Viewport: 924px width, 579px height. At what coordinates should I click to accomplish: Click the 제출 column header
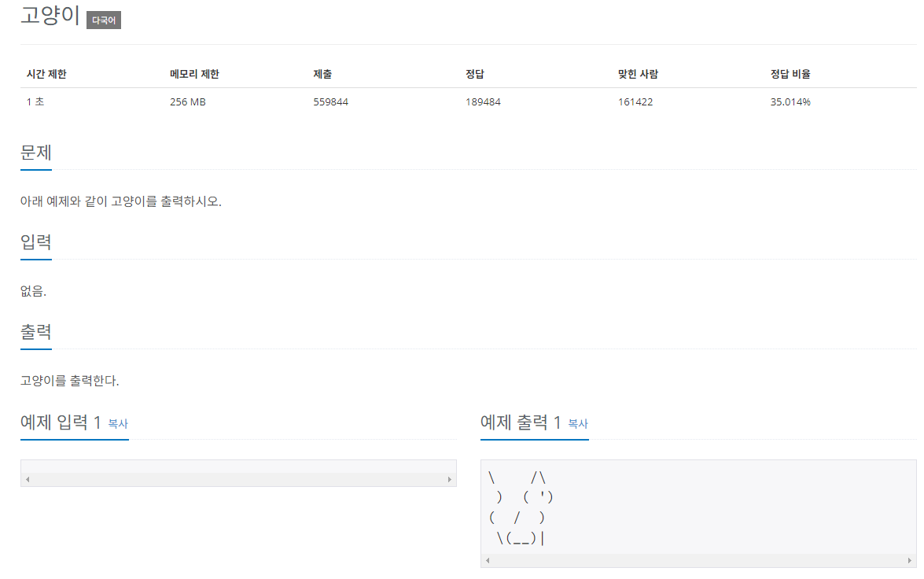(322, 74)
